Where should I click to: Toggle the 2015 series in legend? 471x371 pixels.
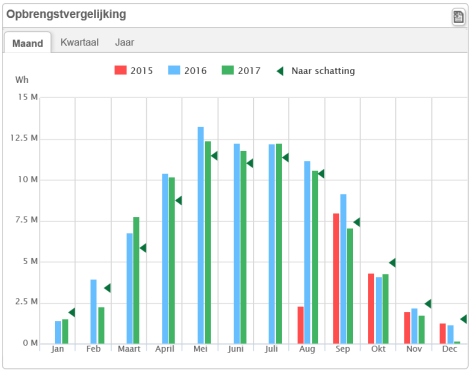[133, 71]
